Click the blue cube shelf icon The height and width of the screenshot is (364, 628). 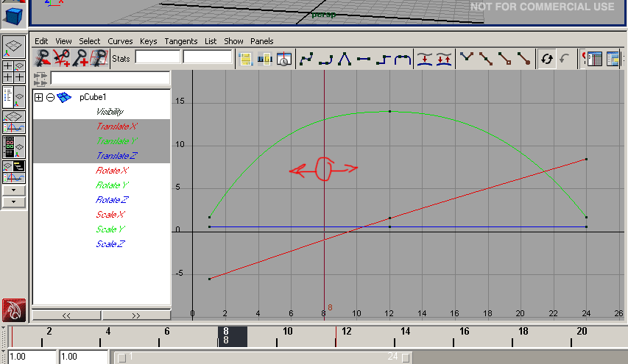(x=14, y=16)
